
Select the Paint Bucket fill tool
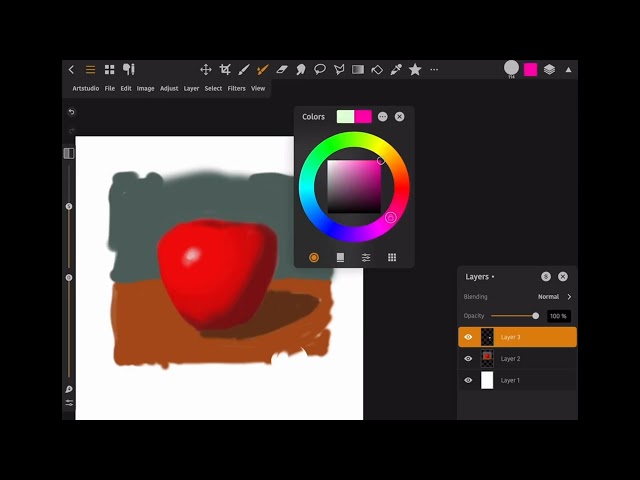tap(377, 69)
